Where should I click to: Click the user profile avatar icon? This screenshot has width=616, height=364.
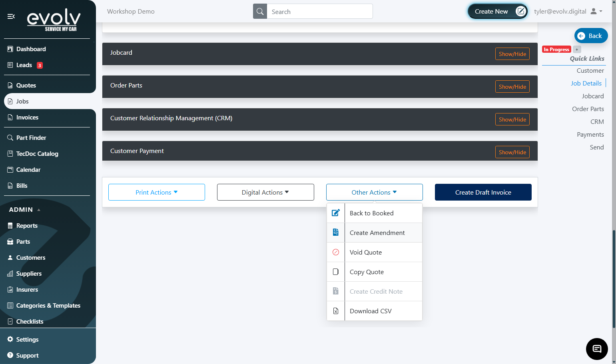coord(594,11)
